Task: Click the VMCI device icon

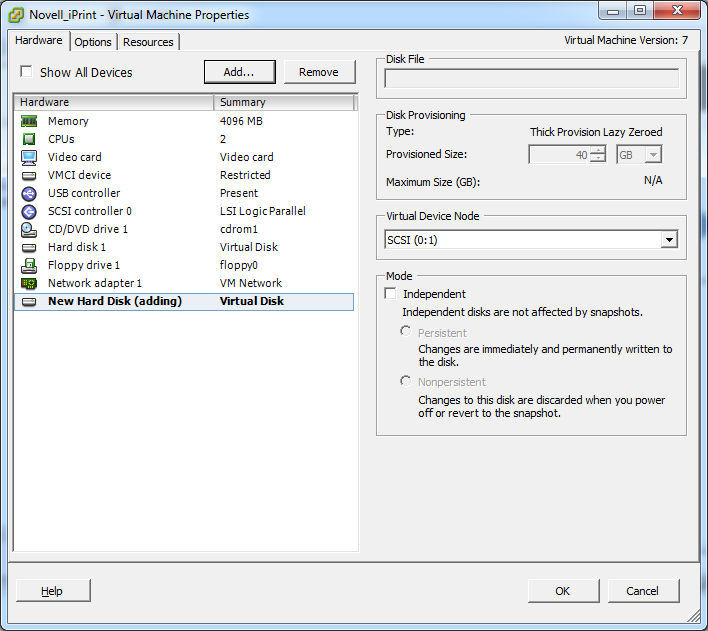Action: tap(29, 175)
